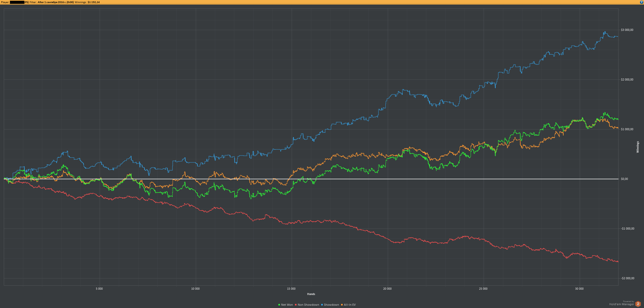644x308 pixels.
Task: Click the $3 000,00 y-axis label
Action: pos(627,30)
